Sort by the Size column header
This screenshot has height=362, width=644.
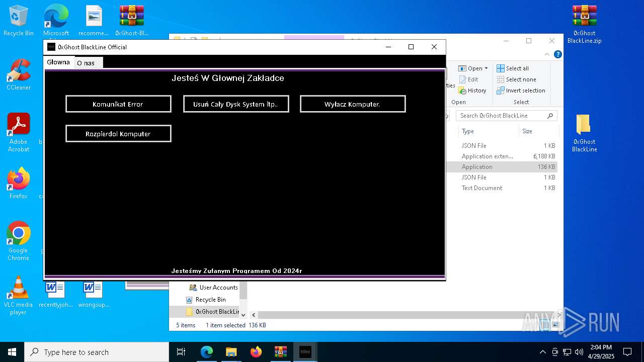click(x=538, y=131)
